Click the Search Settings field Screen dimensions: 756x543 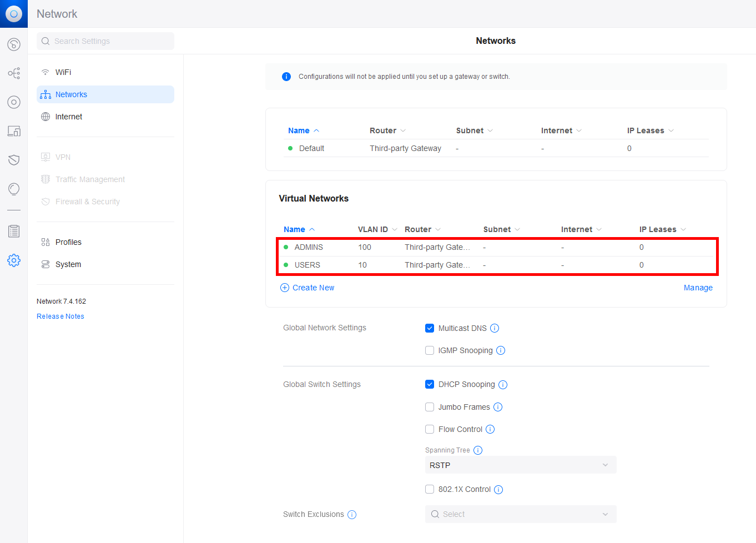click(x=105, y=41)
